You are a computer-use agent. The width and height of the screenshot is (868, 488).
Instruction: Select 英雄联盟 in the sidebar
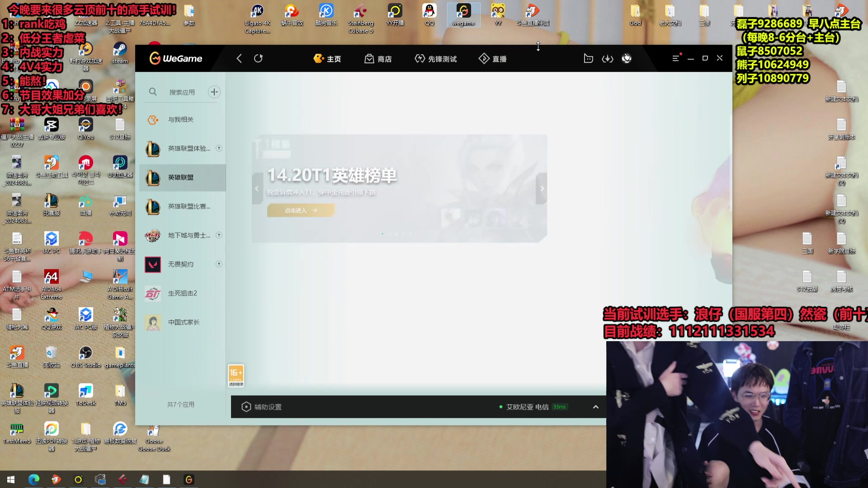(183, 178)
